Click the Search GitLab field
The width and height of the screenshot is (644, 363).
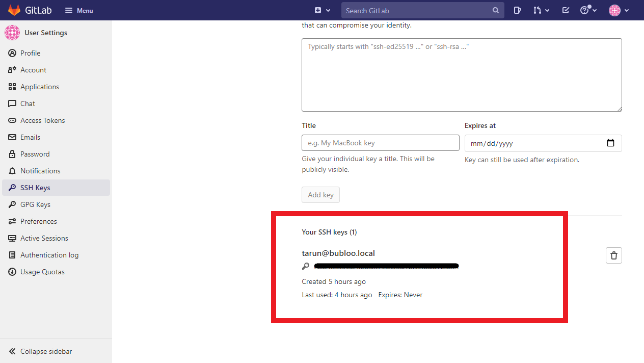point(418,10)
